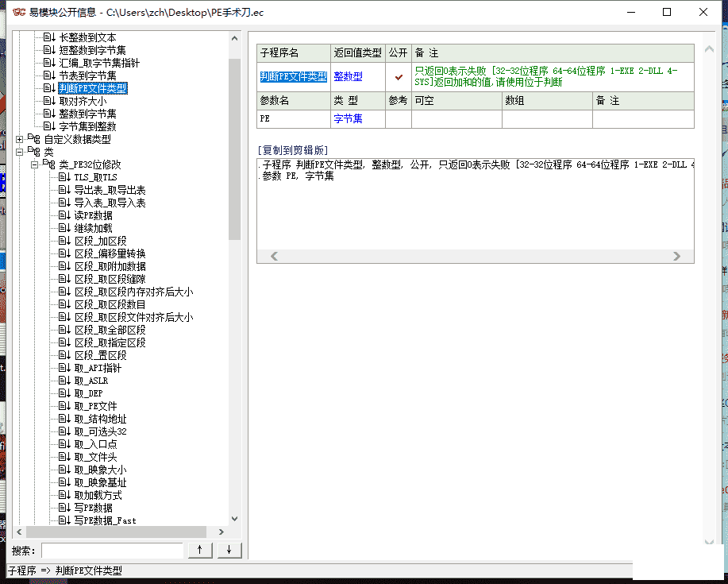Click search next down-arrow button
Screen dimensions: 728x584
229,550
